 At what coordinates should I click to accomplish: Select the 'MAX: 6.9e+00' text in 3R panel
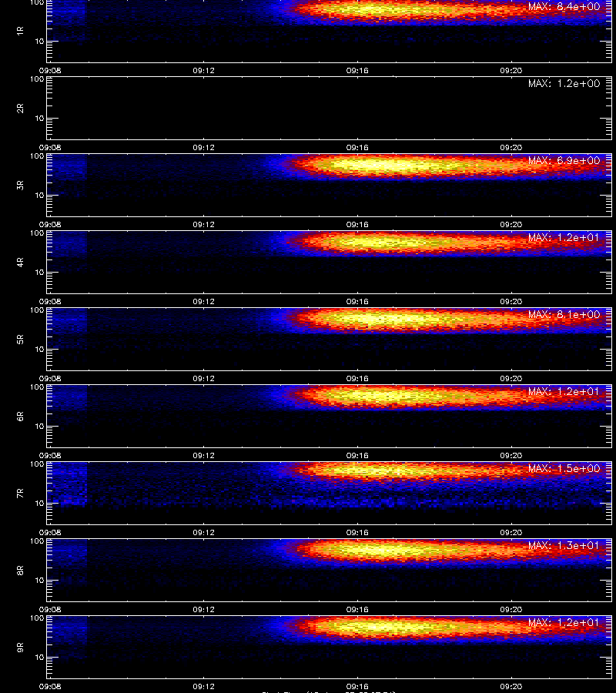(564, 160)
